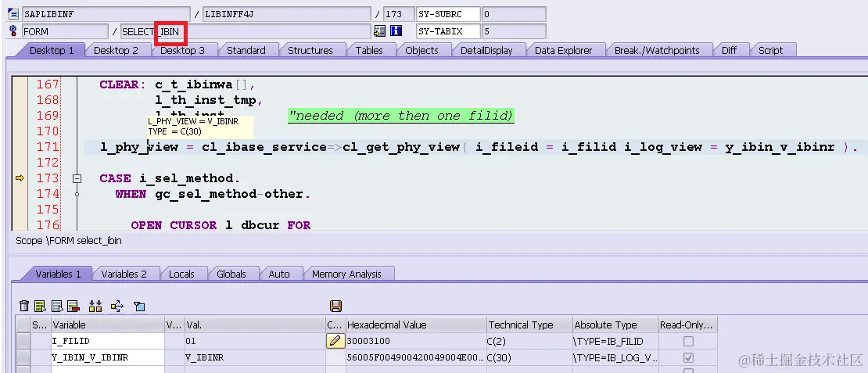The height and width of the screenshot is (373, 868).
Task: Click the SY-SUBRC value field showing 0
Action: click(x=514, y=14)
